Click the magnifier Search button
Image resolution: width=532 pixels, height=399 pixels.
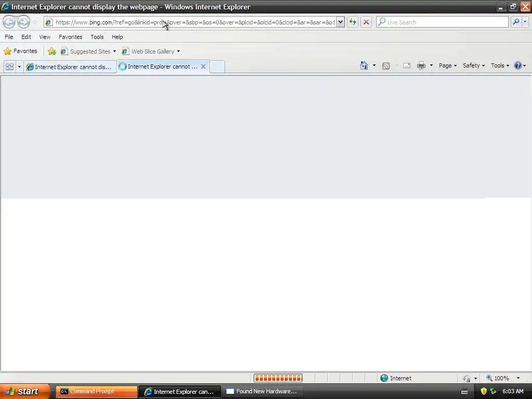click(516, 22)
